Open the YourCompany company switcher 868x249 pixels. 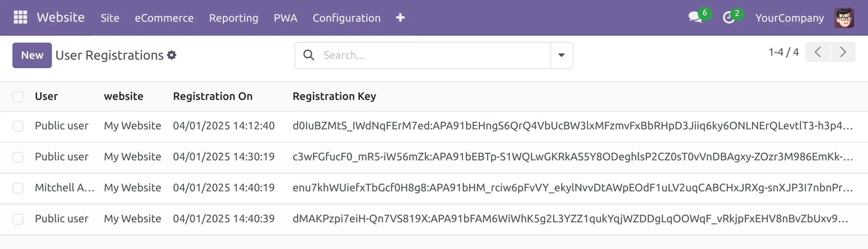(x=789, y=18)
